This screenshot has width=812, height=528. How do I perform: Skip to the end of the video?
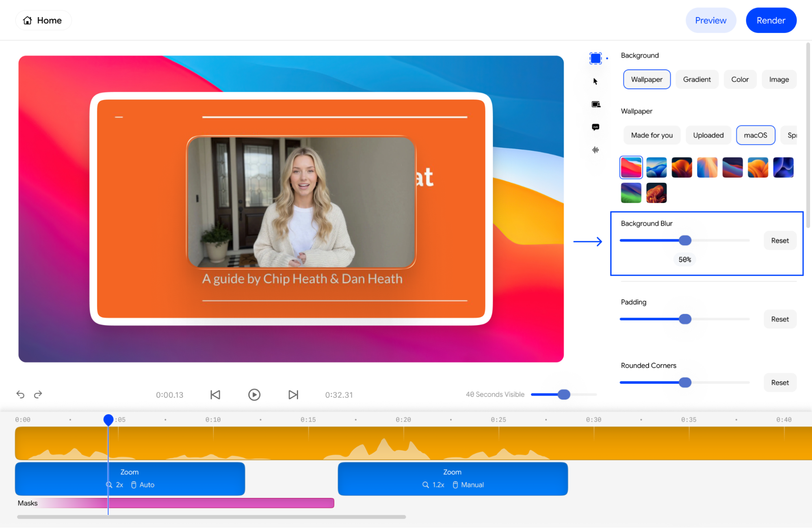tap(293, 395)
